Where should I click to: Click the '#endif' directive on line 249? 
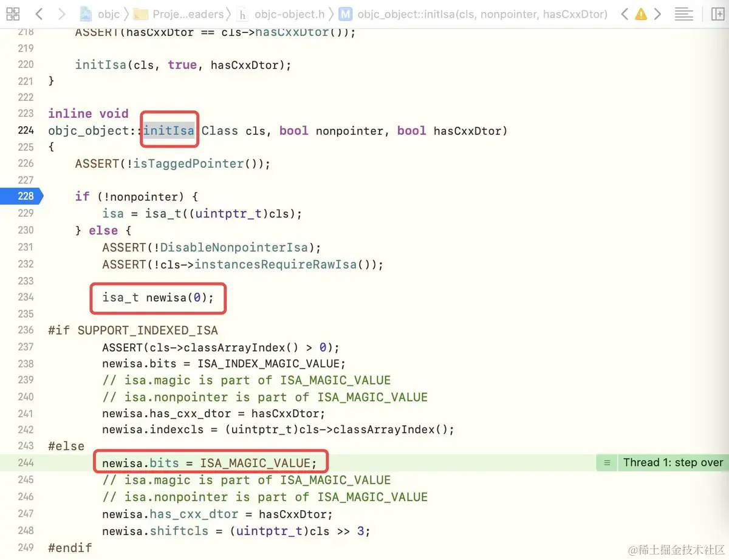coord(70,547)
